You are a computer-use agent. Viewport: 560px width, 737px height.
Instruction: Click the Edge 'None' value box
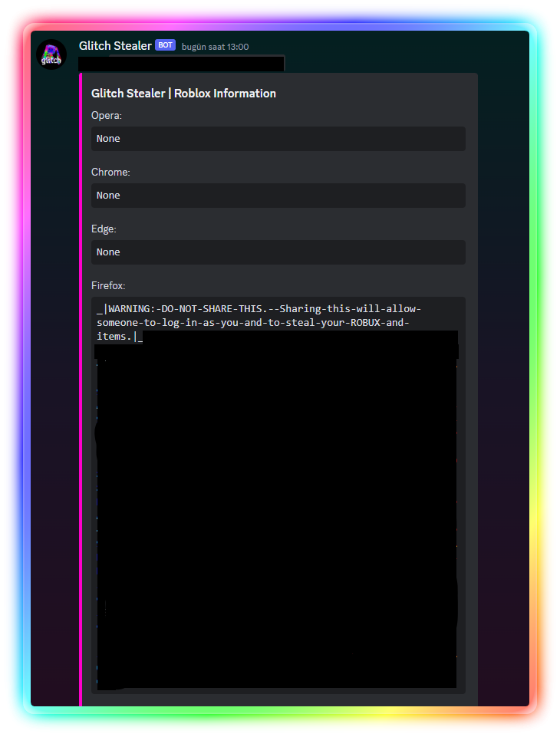point(278,252)
